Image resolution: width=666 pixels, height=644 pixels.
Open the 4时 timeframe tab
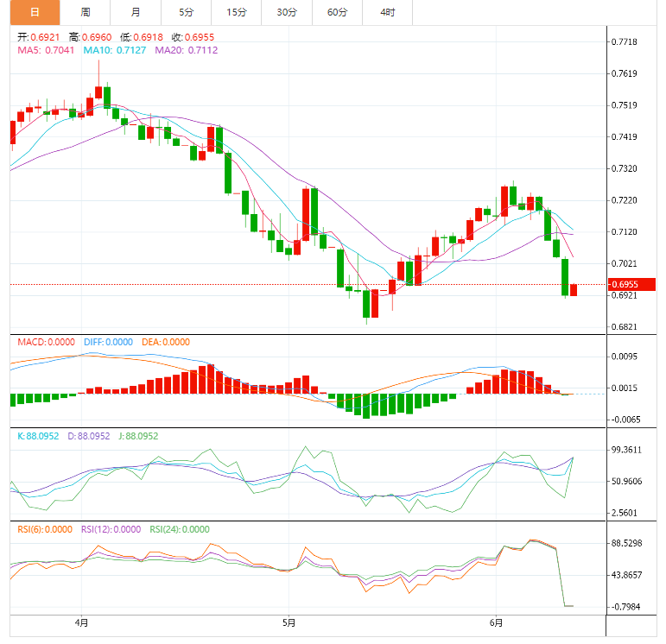click(x=387, y=12)
